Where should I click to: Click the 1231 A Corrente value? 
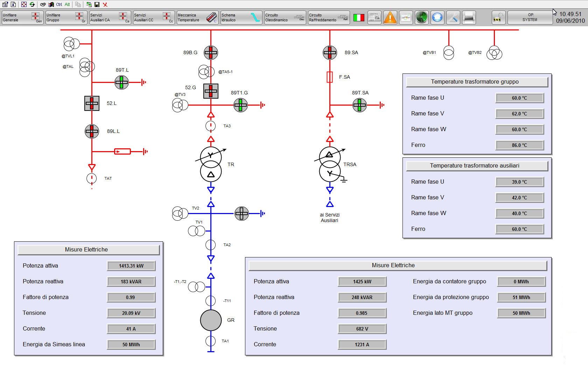point(362,345)
